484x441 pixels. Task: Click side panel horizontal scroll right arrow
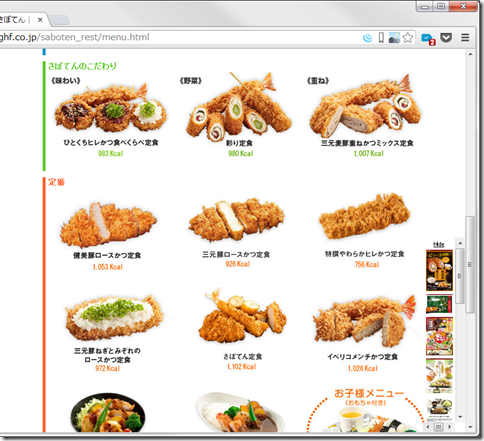pos(449,427)
